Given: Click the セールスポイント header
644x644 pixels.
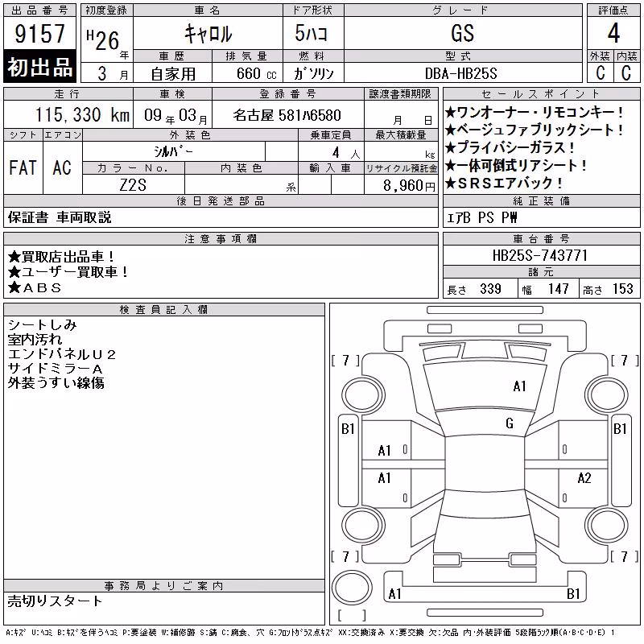Looking at the screenshot, I should (541, 94).
